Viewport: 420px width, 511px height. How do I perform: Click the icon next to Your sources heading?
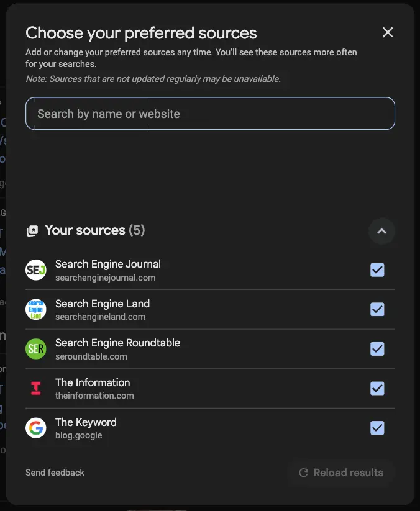[x=32, y=230]
